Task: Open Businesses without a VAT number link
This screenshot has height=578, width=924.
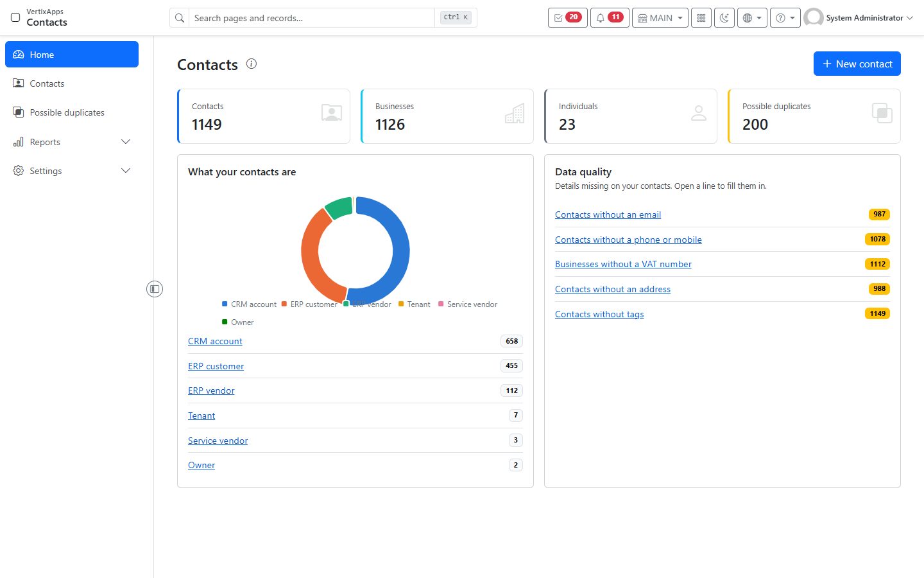Action: (623, 264)
